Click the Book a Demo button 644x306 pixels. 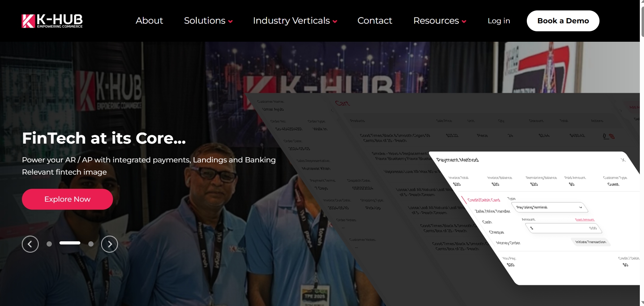pos(563,21)
